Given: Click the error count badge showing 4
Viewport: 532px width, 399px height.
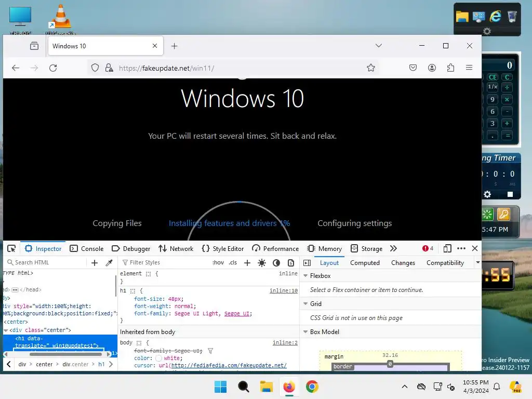Looking at the screenshot, I should [x=428, y=249].
